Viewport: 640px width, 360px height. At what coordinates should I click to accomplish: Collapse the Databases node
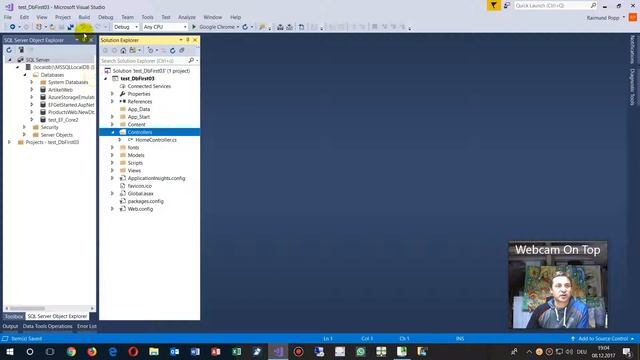[x=25, y=75]
